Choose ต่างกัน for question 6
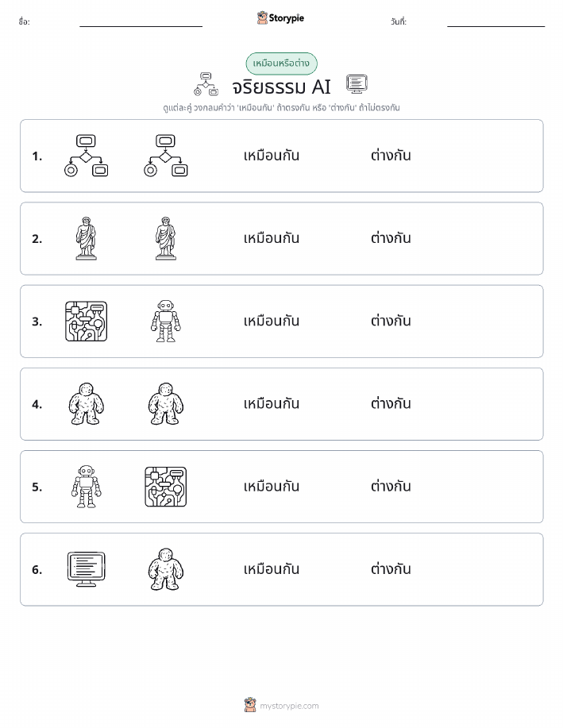This screenshot has width=563, height=728. click(x=391, y=568)
